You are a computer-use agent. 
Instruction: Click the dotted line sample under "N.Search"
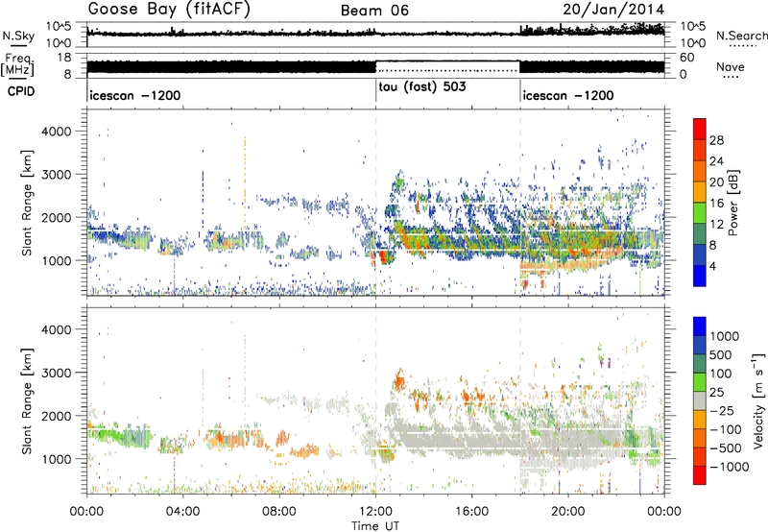pos(742,45)
